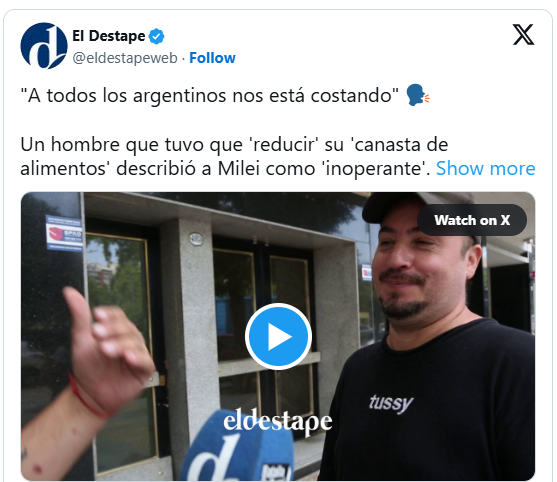Click the building number plaque

(196, 239)
